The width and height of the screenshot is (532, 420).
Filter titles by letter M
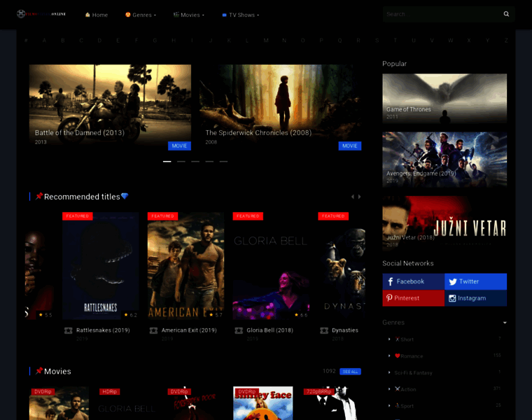266,41
